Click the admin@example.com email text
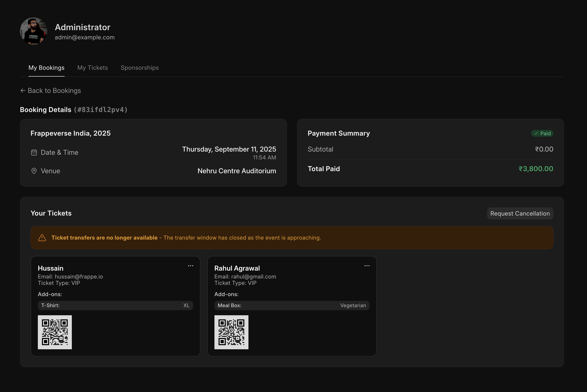Viewport: 587px width, 392px height. point(85,37)
